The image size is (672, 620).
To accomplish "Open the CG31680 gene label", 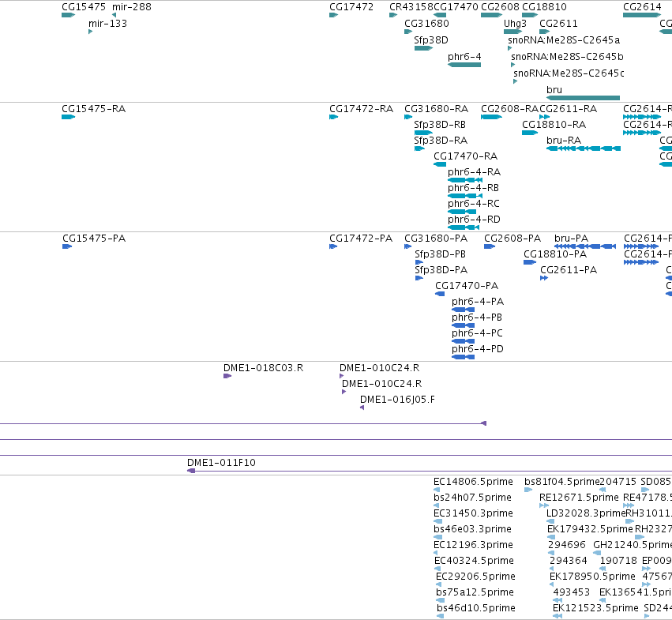I will pyautogui.click(x=426, y=24).
